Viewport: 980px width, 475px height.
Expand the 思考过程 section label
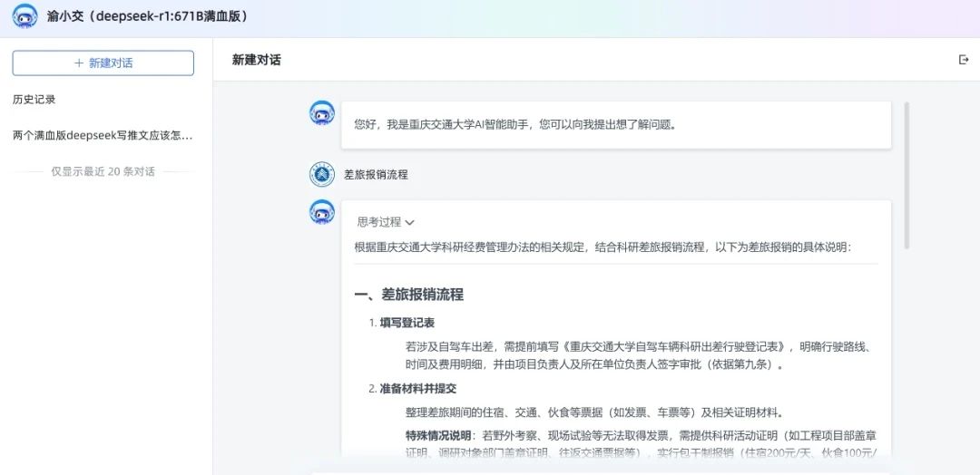[x=378, y=222]
